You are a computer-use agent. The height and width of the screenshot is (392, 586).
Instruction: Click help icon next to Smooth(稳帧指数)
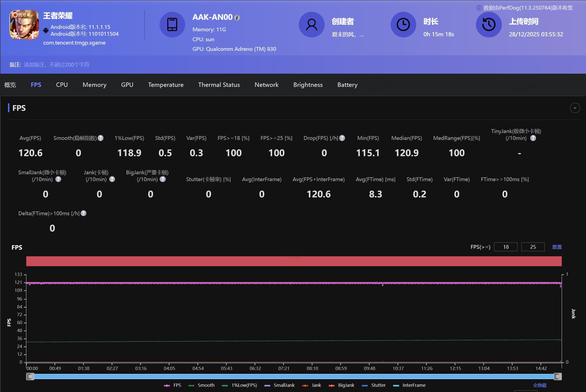click(x=101, y=138)
